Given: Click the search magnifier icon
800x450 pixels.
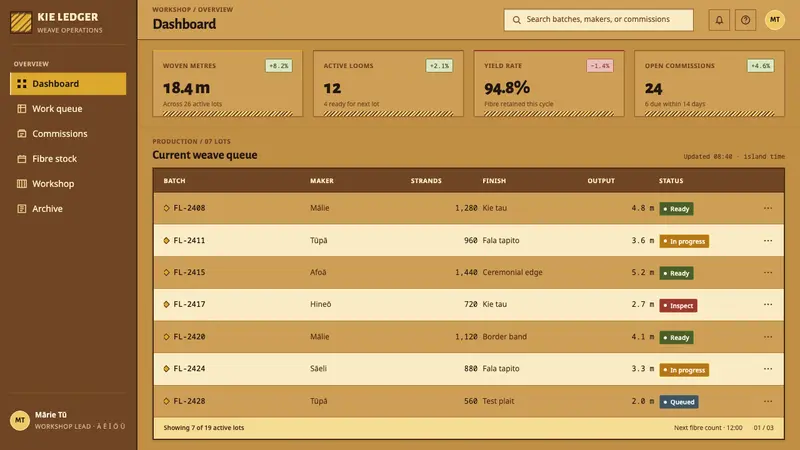Looking at the screenshot, I should [516, 20].
